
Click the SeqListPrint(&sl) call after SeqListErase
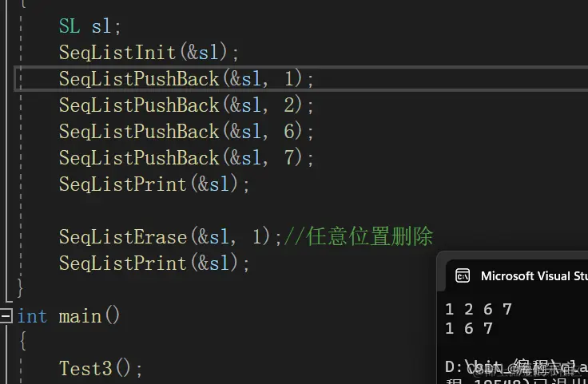tap(153, 263)
